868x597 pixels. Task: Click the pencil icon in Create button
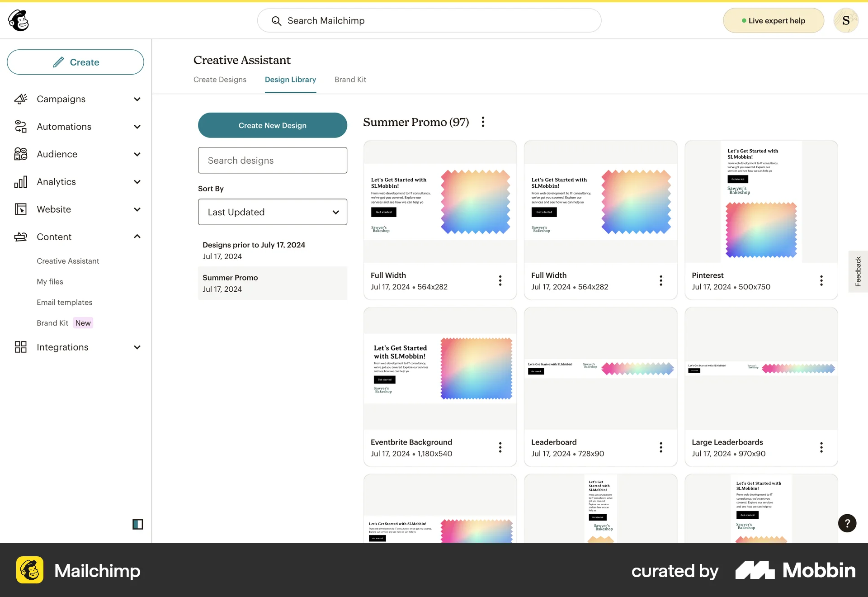tap(58, 62)
